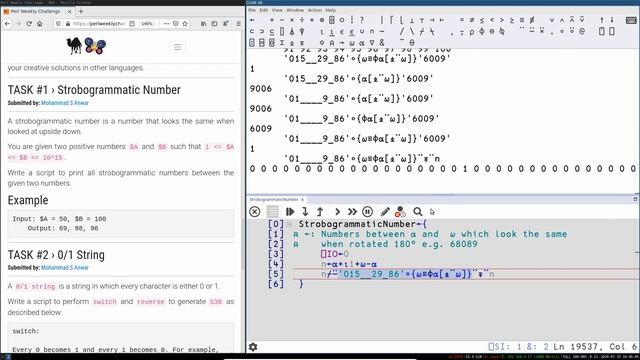Image resolution: width=640 pixels, height=360 pixels.
Task: Open the Edit menu in the Dyalog IDE
Action: 264,10
